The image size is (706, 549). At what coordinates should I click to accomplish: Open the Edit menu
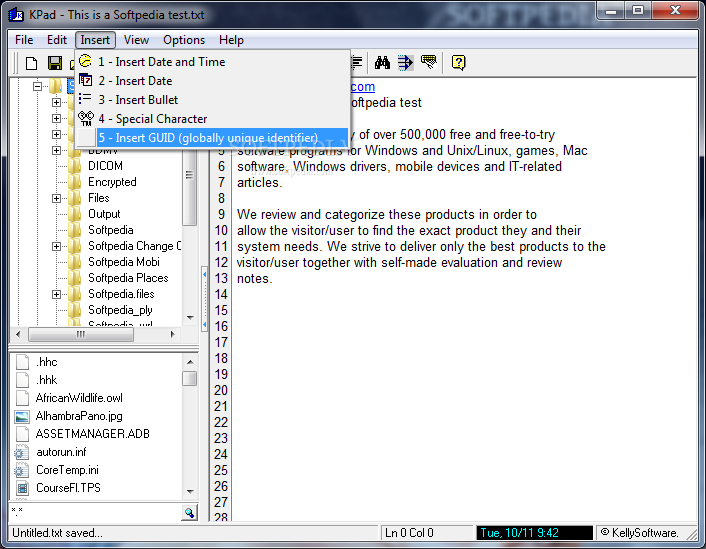(57, 40)
